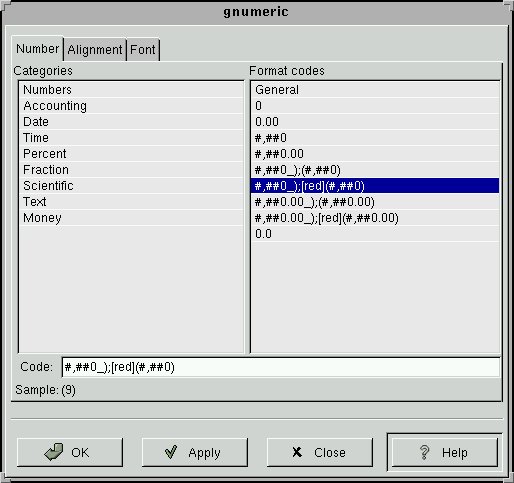The height and width of the screenshot is (483, 514).
Task: Pick the 0.0 format code
Action: pyautogui.click(x=375, y=234)
